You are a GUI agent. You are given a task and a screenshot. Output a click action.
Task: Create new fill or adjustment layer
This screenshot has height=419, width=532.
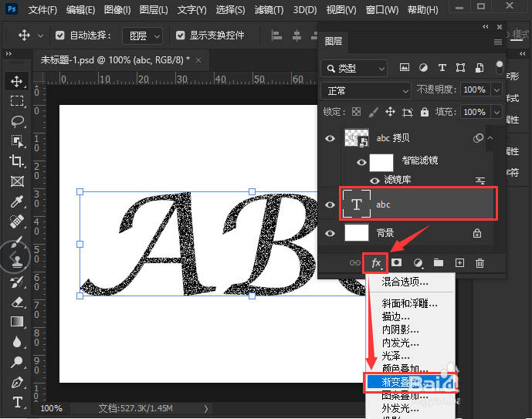[x=418, y=263]
